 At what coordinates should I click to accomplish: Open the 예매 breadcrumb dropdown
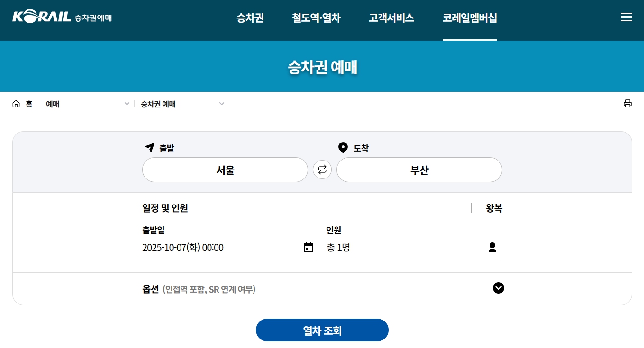coord(127,104)
